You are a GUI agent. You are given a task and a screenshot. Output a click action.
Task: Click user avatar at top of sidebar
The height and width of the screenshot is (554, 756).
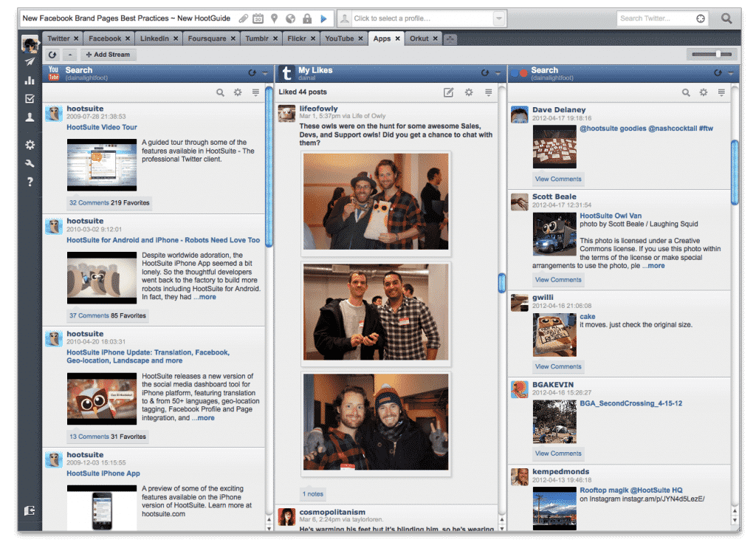tap(30, 44)
